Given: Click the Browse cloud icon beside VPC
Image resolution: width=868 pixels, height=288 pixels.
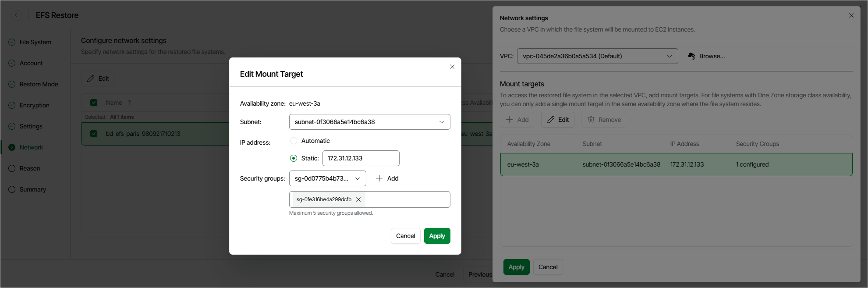Looking at the screenshot, I should pos(691,56).
